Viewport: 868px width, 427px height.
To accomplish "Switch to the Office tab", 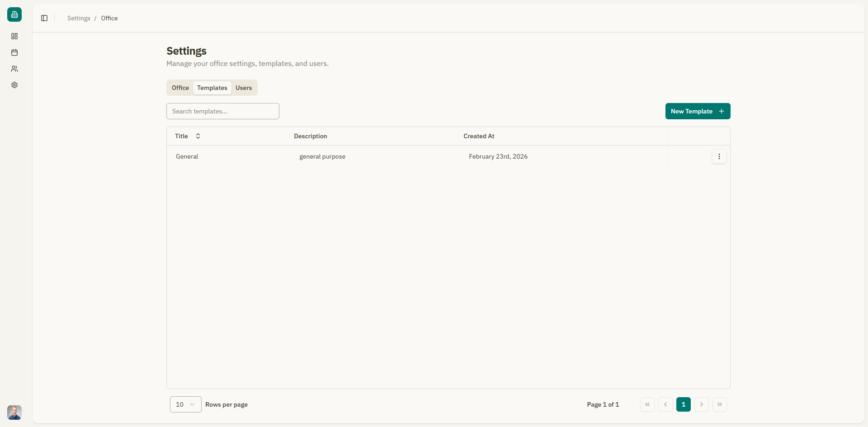I will pyautogui.click(x=180, y=88).
